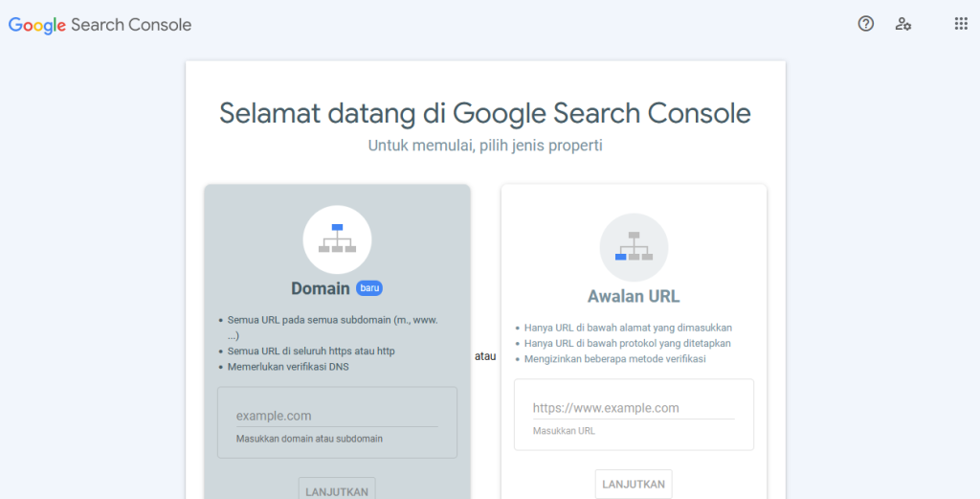Open the Google apps grid icon
980x499 pixels.
pyautogui.click(x=961, y=24)
